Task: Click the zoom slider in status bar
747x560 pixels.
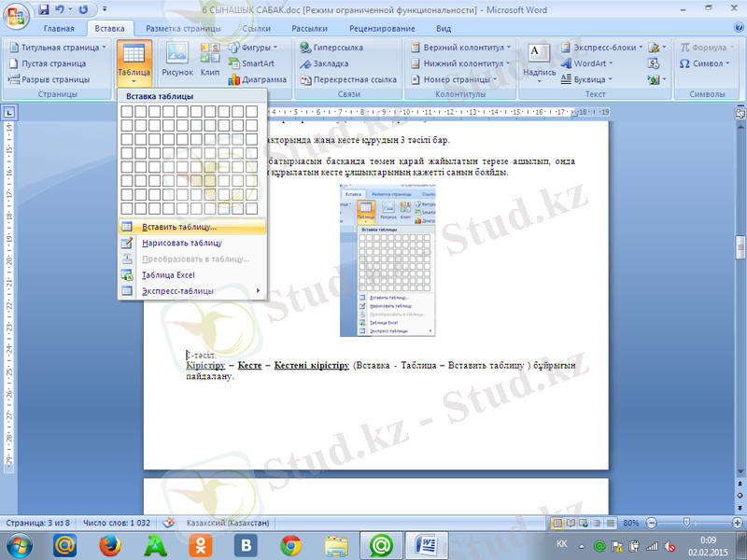Action: tap(686, 523)
